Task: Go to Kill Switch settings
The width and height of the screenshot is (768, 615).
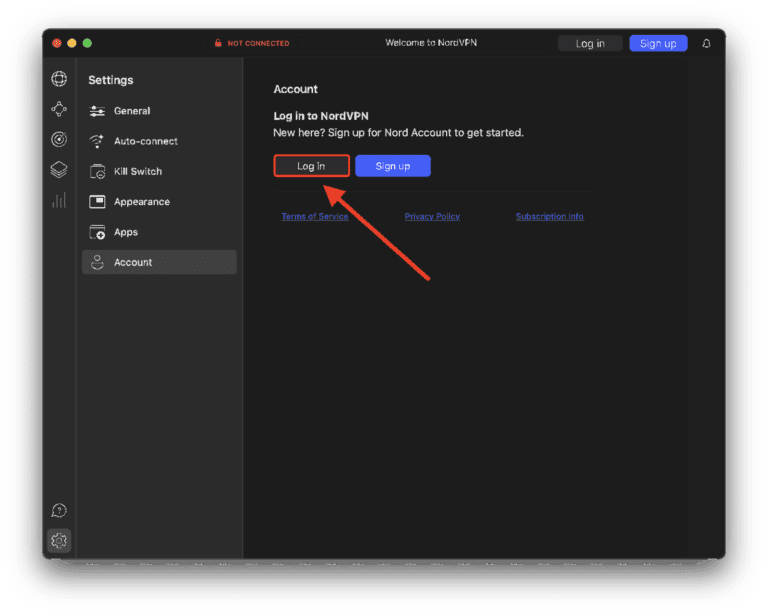Action: point(137,171)
